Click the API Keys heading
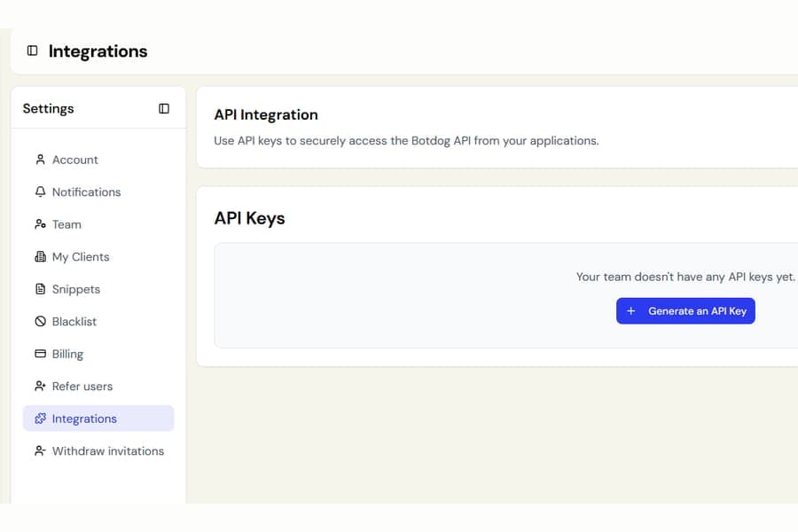The width and height of the screenshot is (798, 532). click(249, 218)
